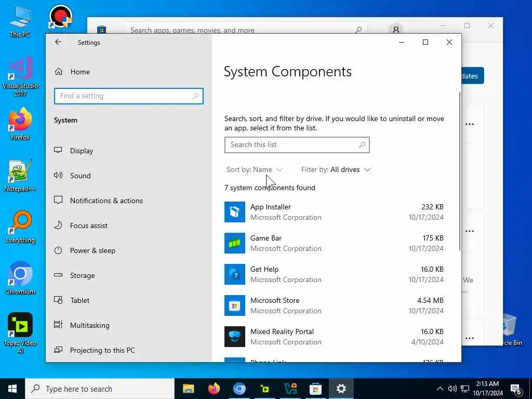This screenshot has width=532, height=399.
Task: Click the taskbar Type here to search box
Action: point(100,389)
